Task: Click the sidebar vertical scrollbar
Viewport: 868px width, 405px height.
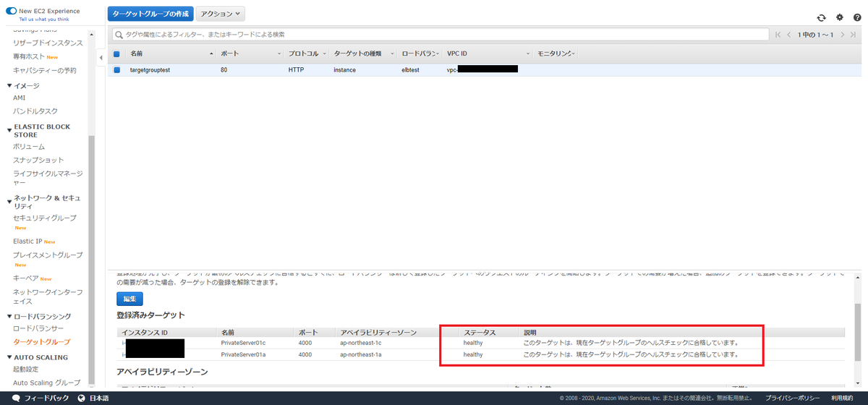Action: point(91,260)
